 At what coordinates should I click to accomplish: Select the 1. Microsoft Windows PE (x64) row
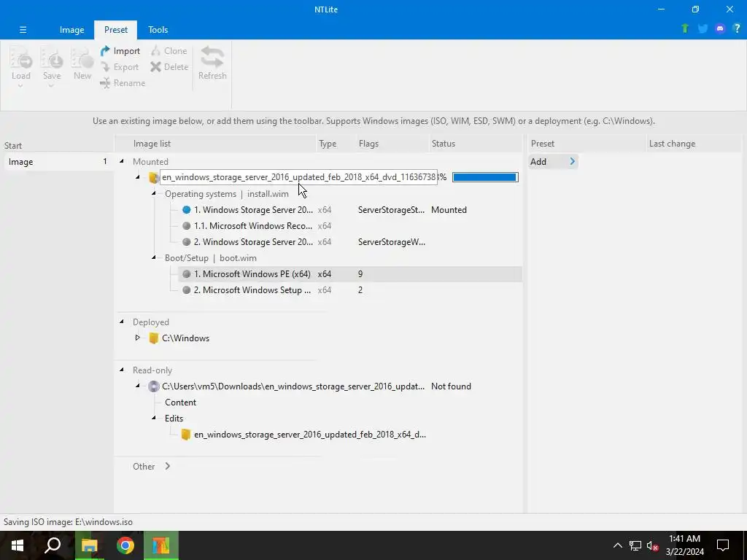[350, 274]
